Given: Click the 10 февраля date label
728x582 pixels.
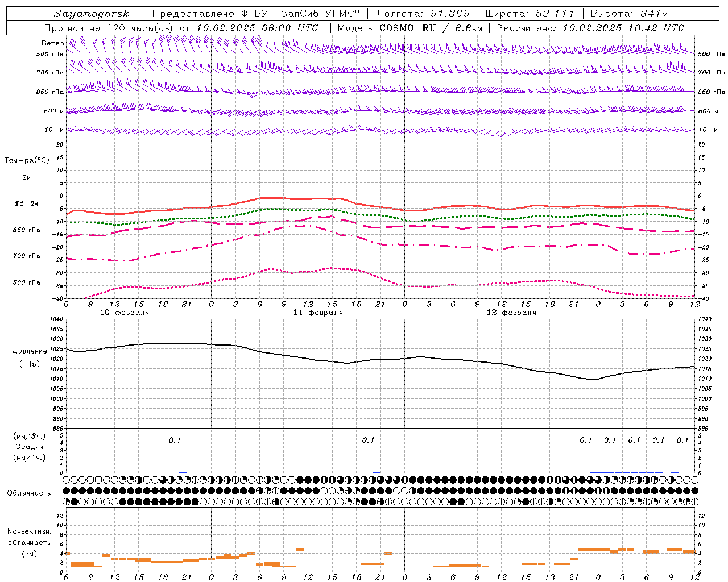Looking at the screenshot, I should pyautogui.click(x=125, y=313).
